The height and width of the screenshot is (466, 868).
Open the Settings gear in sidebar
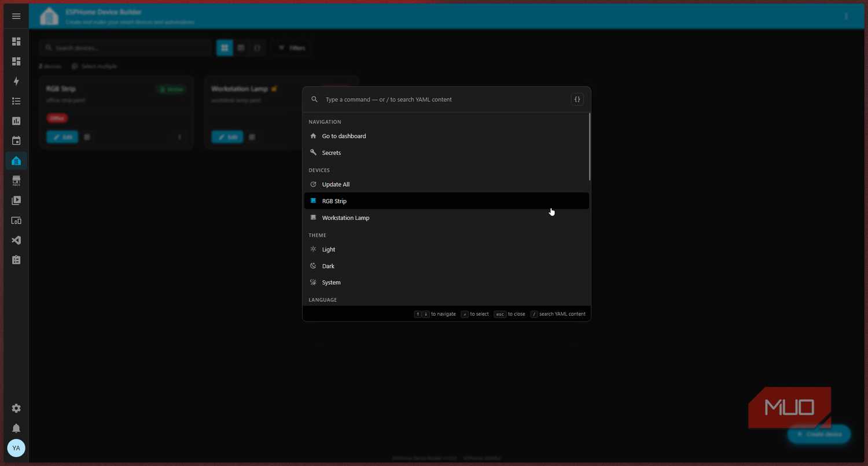tap(16, 408)
